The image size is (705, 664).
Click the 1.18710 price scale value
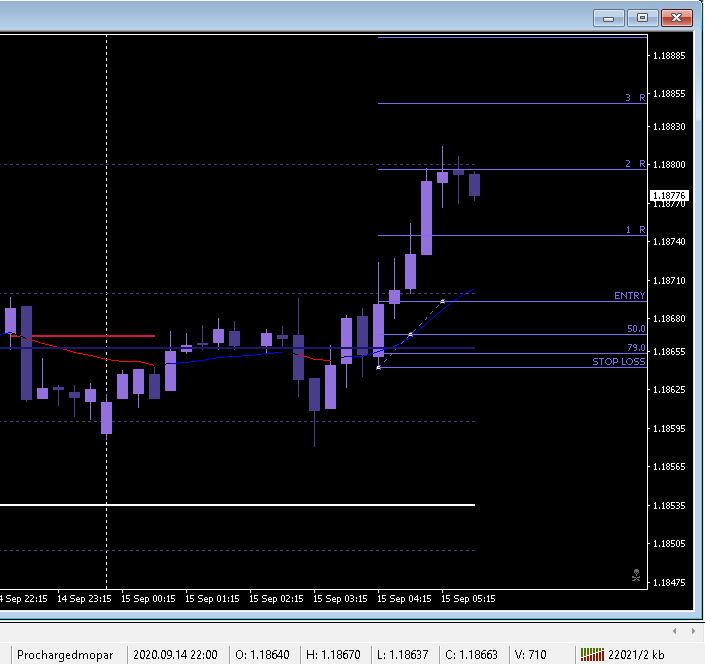(x=669, y=281)
